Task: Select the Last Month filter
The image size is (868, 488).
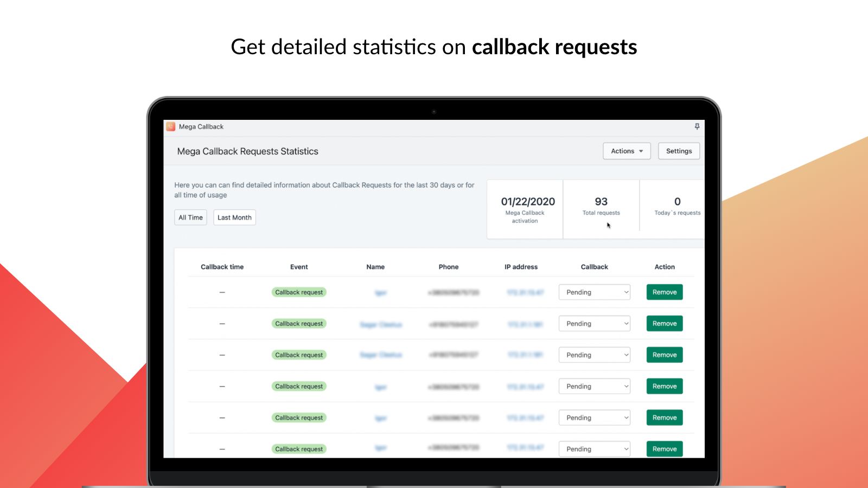Action: click(234, 217)
